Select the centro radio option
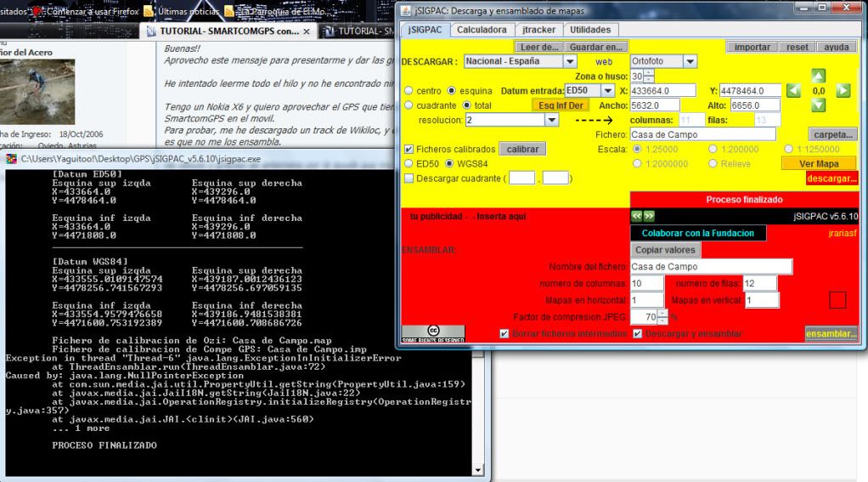This screenshot has width=868, height=482. point(409,90)
